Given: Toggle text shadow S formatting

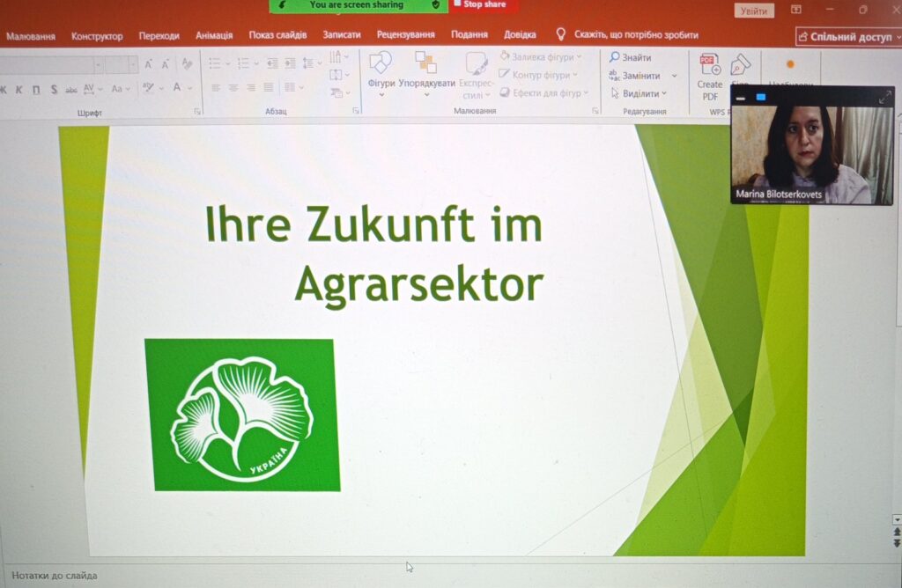Looking at the screenshot, I should (x=54, y=89).
